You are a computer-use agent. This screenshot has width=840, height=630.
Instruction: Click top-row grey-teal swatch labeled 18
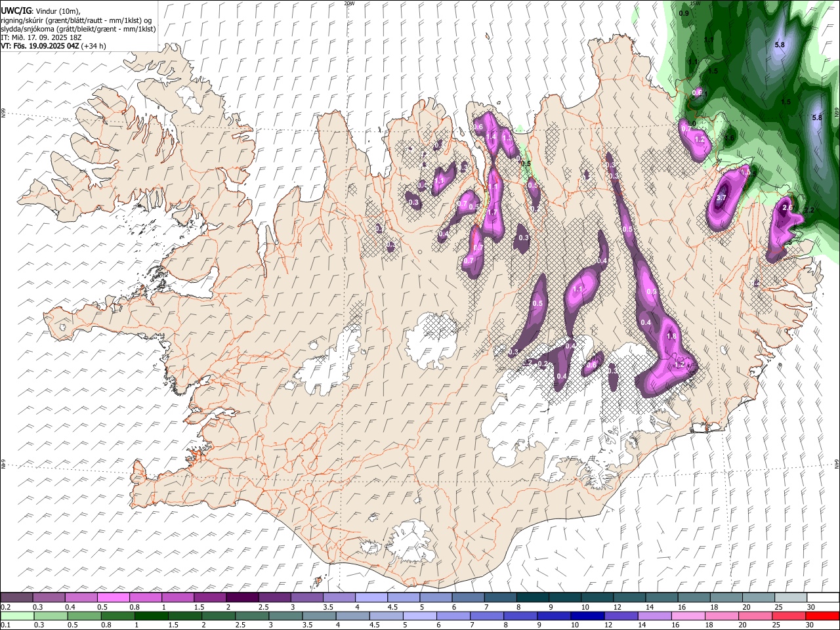726,597
